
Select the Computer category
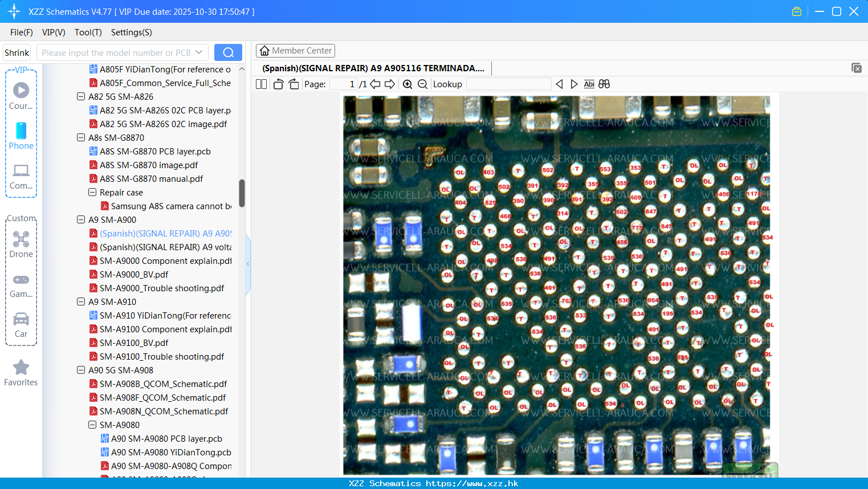pos(21,176)
